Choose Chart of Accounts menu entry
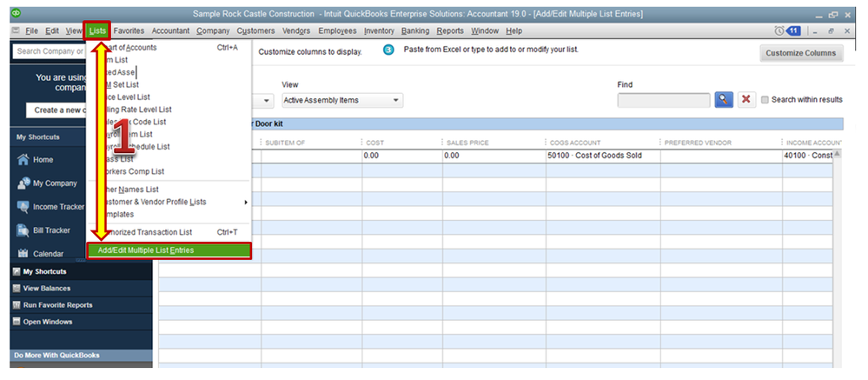This screenshot has width=868, height=380. (x=169, y=48)
